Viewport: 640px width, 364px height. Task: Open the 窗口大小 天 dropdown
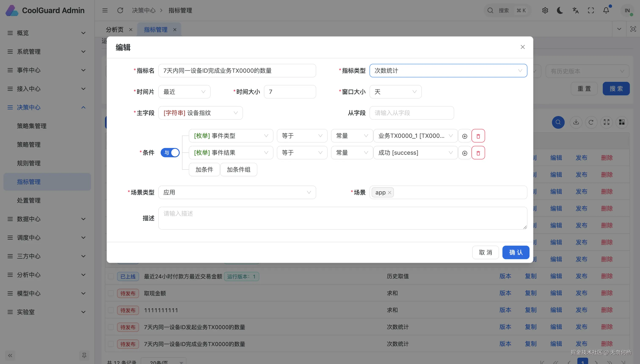point(395,92)
